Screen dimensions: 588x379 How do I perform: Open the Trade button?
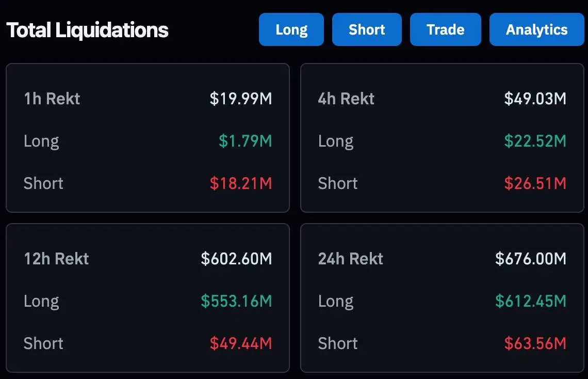coord(445,30)
